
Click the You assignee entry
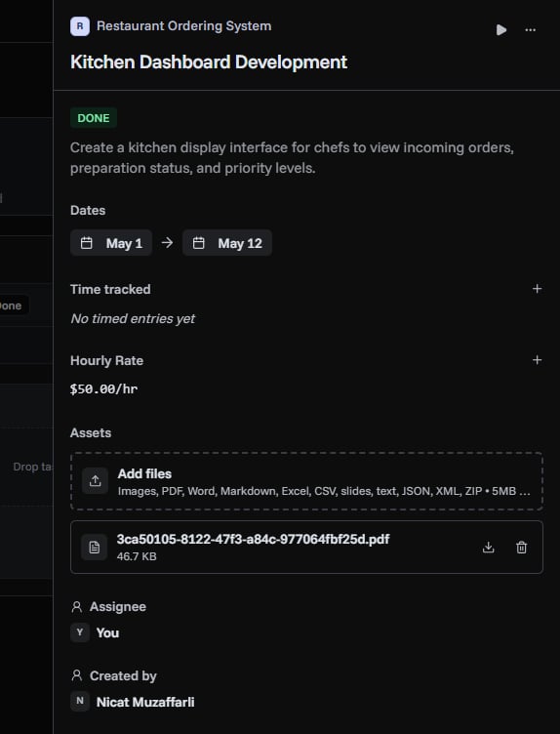coord(107,632)
